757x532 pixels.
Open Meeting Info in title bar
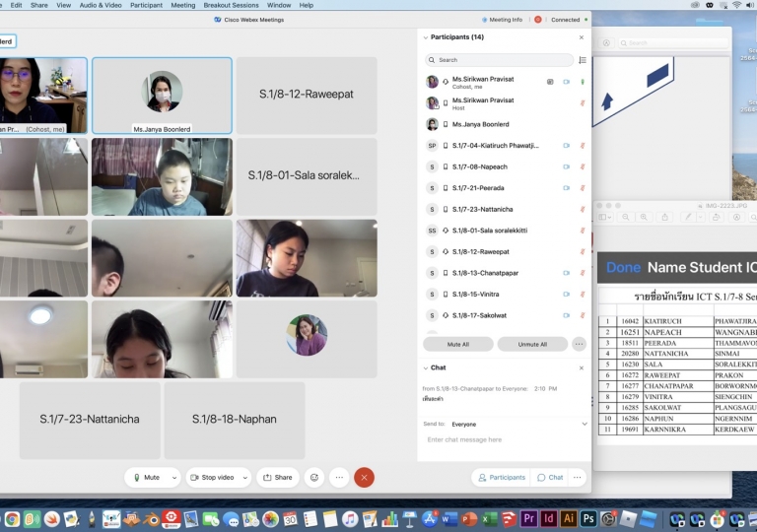click(502, 20)
